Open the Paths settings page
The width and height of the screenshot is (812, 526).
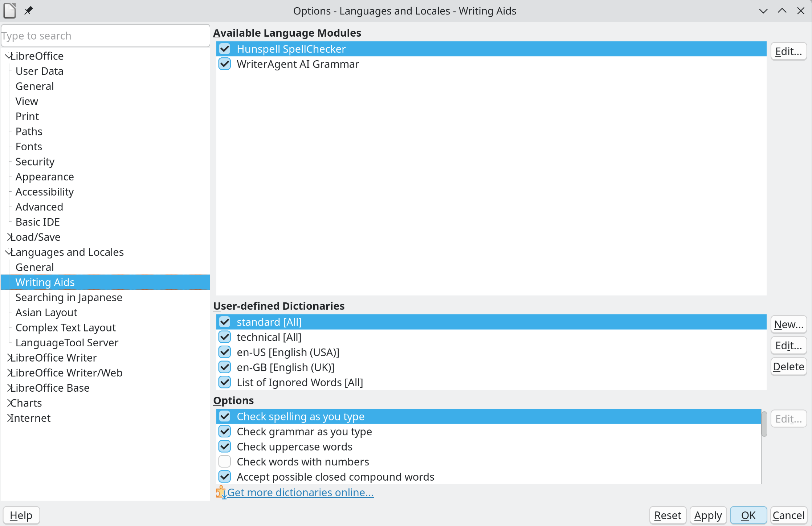pyautogui.click(x=29, y=131)
